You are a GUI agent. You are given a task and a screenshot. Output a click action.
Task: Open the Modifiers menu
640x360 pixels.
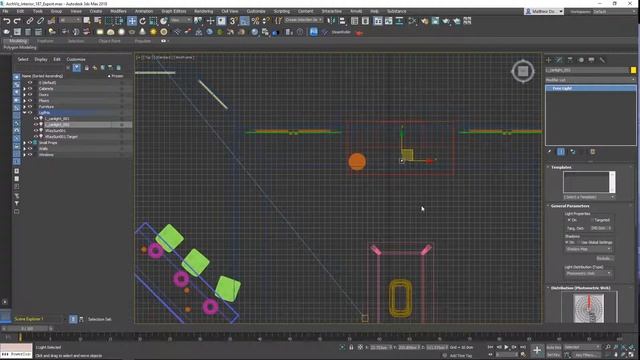[x=118, y=11]
